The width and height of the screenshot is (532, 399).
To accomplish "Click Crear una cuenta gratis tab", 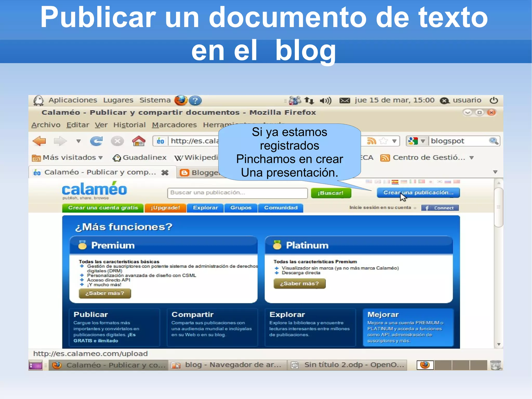I will coord(103,208).
